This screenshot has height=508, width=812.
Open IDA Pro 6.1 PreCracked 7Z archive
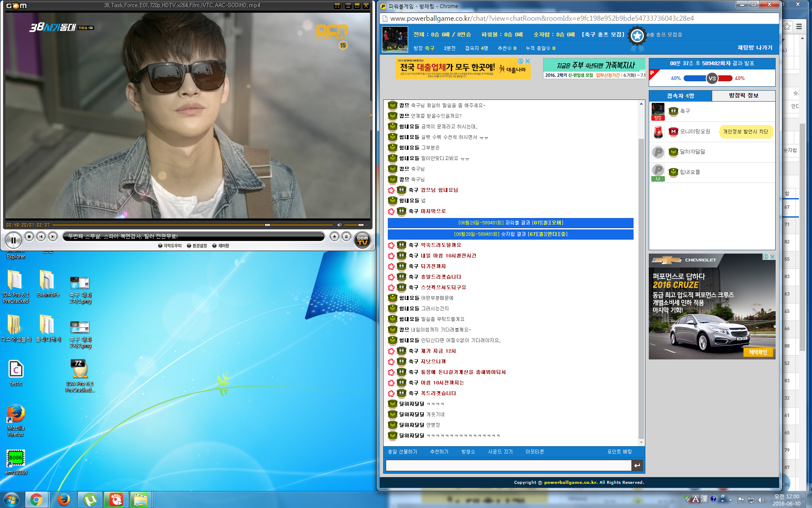tap(80, 375)
